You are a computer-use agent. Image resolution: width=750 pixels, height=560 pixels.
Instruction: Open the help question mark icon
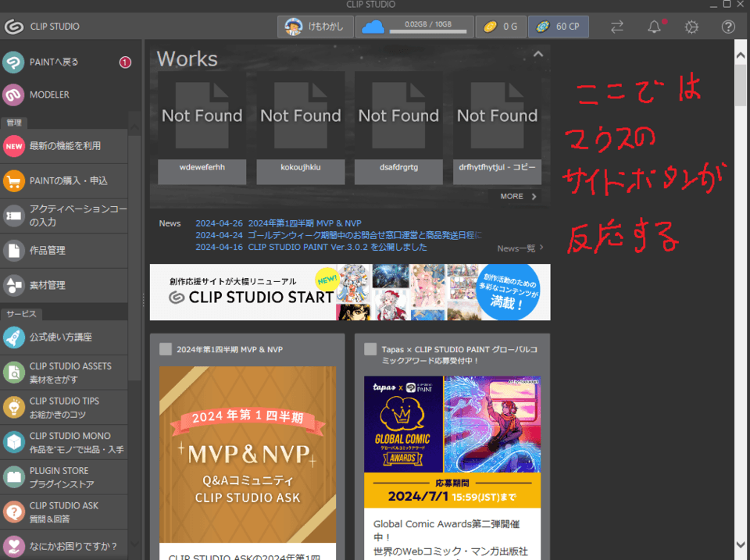coord(728,27)
